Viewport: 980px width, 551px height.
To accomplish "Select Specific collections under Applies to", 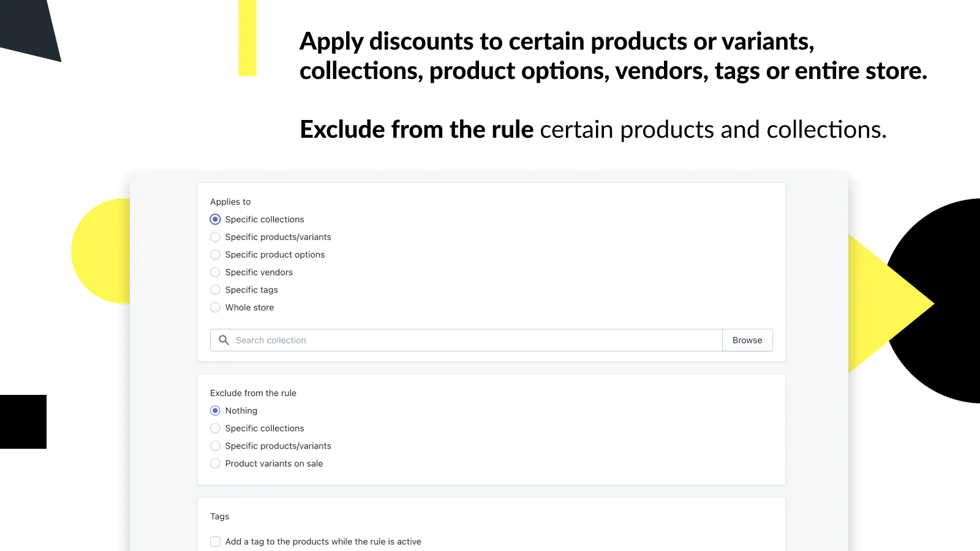I will tap(215, 219).
